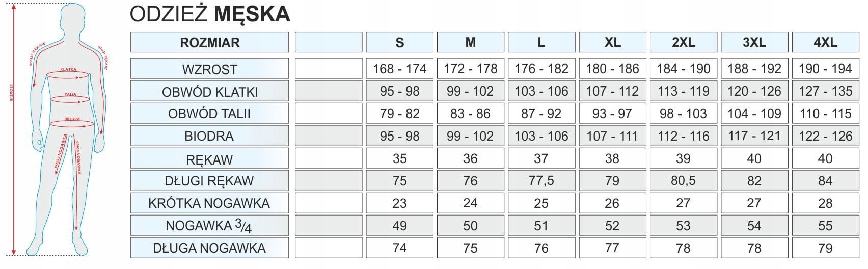
Task: Click the vertical WZROST height arrow
Action: [14, 131]
